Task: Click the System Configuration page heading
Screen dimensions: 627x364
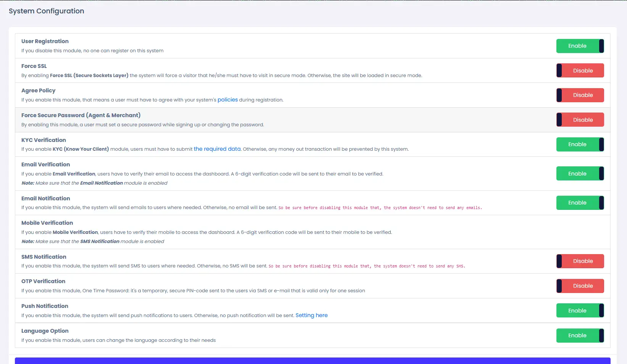Action: click(x=47, y=11)
